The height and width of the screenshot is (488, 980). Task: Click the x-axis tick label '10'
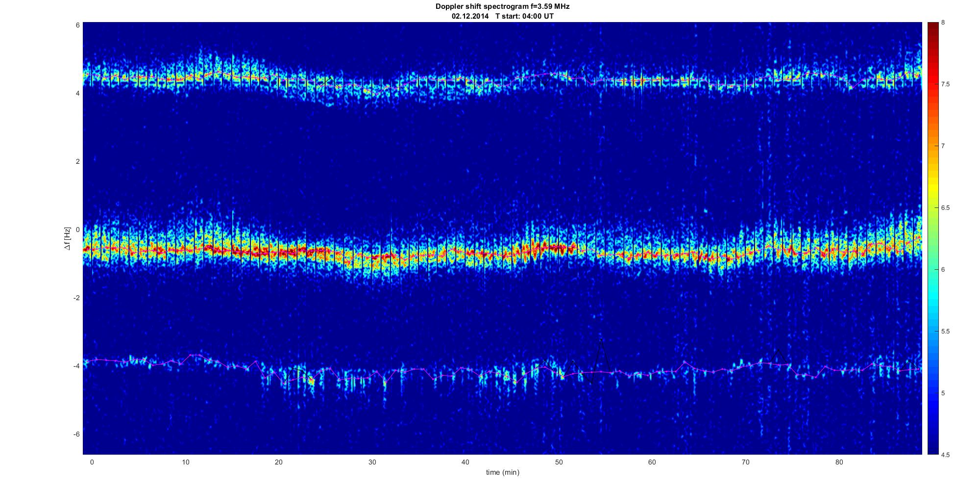pos(185,462)
